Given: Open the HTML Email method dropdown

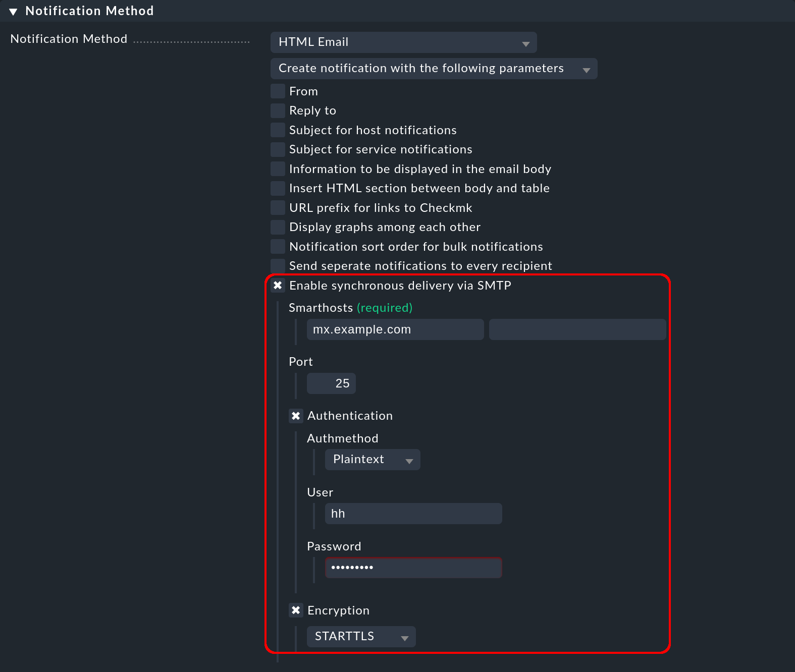Looking at the screenshot, I should click(x=403, y=42).
